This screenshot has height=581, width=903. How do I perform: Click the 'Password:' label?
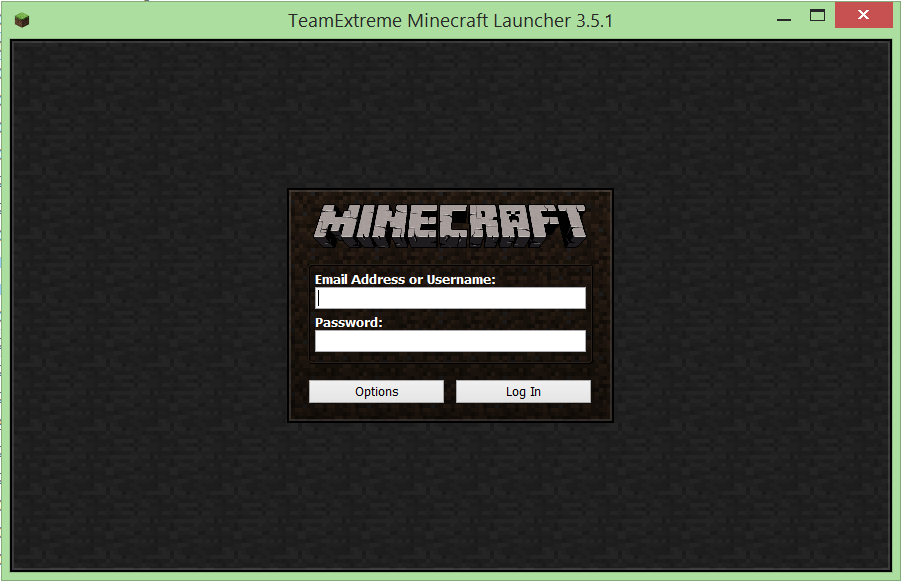[348, 322]
